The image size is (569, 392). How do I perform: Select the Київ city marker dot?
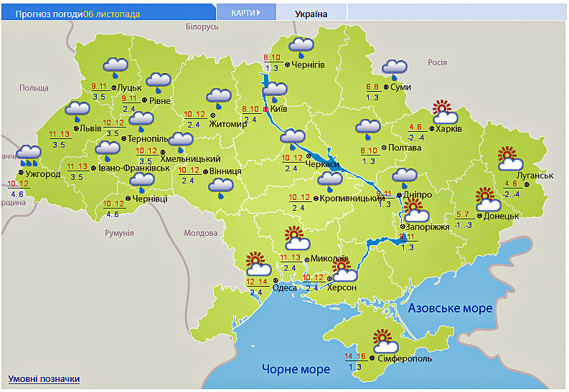(x=266, y=109)
